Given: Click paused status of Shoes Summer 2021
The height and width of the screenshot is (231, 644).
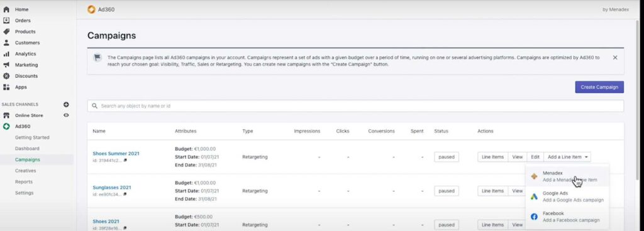Looking at the screenshot, I should 447,157.
